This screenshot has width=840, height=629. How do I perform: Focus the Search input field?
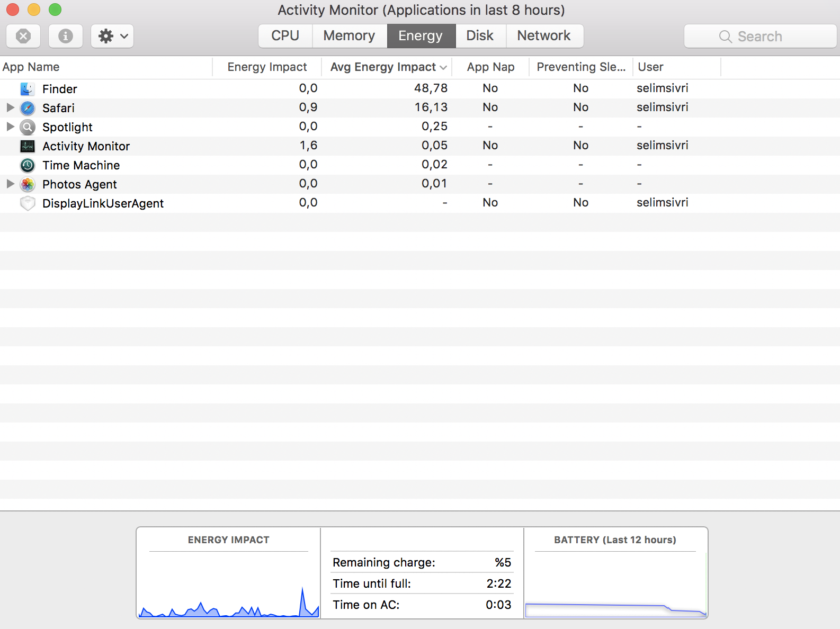(760, 36)
